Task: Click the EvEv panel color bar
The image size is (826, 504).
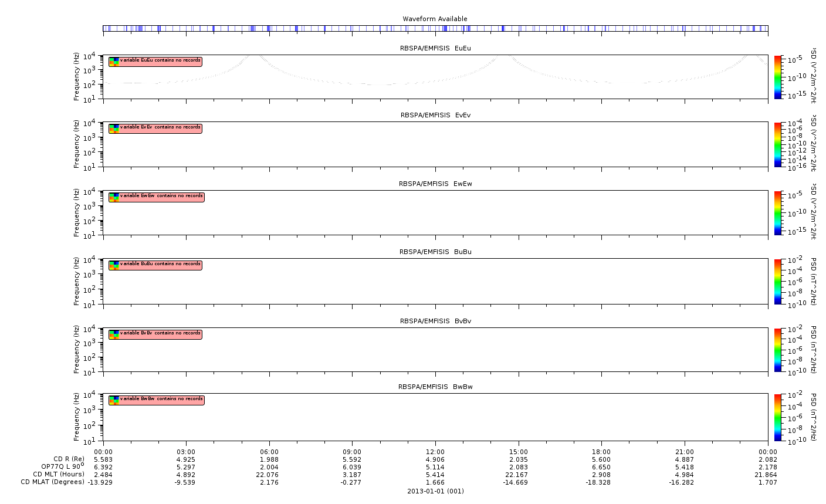Action: pos(778,144)
